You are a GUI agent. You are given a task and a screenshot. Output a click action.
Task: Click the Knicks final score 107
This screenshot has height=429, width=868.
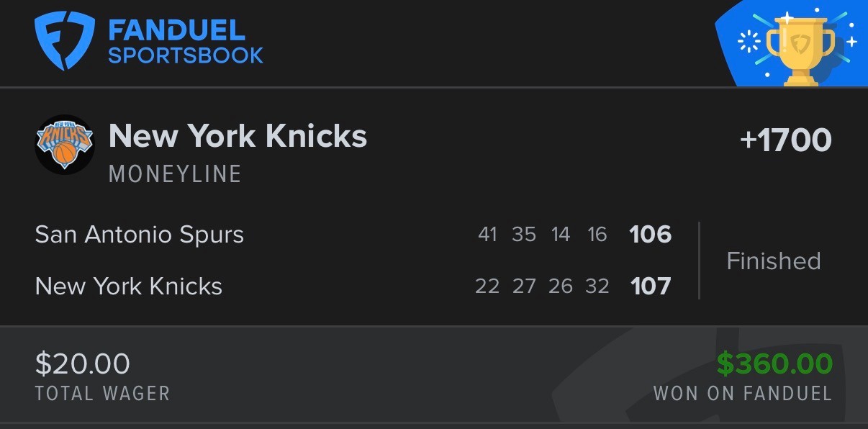pyautogui.click(x=651, y=286)
